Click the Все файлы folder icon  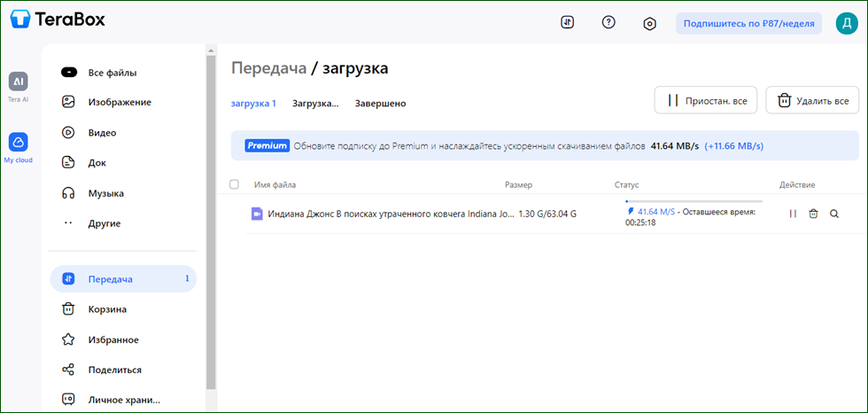pos(68,73)
